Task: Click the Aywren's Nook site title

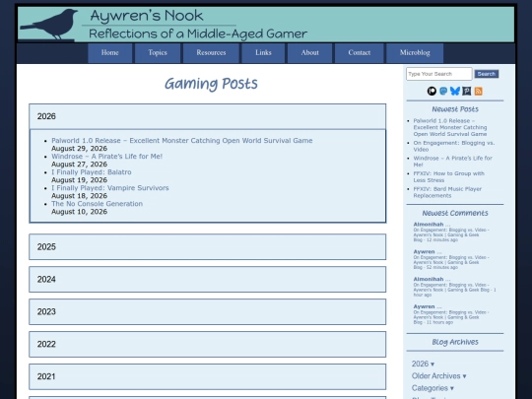Action: pyautogui.click(x=147, y=16)
